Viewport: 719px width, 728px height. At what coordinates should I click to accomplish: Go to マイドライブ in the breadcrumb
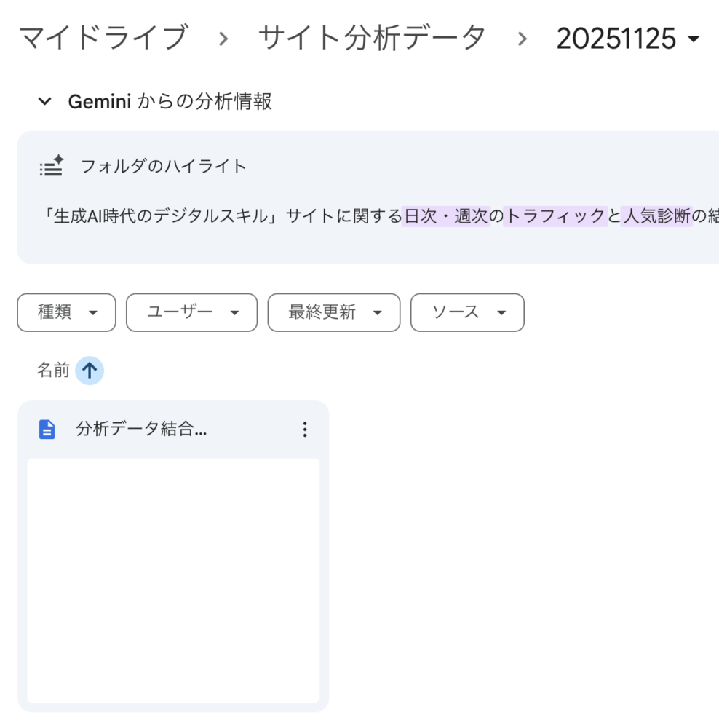tap(103, 38)
